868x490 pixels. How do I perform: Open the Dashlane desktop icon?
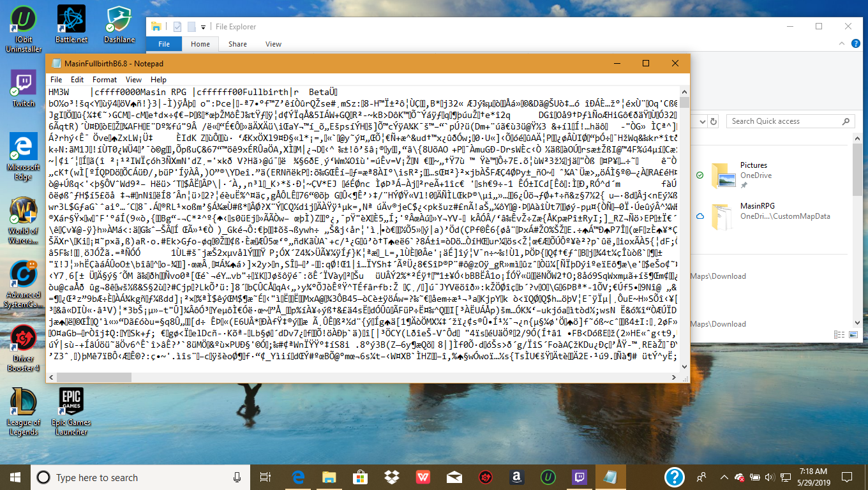click(119, 24)
